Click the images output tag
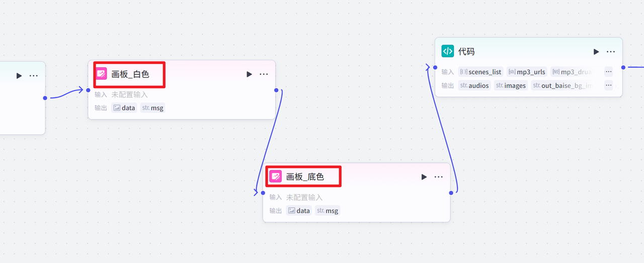 tap(511, 85)
